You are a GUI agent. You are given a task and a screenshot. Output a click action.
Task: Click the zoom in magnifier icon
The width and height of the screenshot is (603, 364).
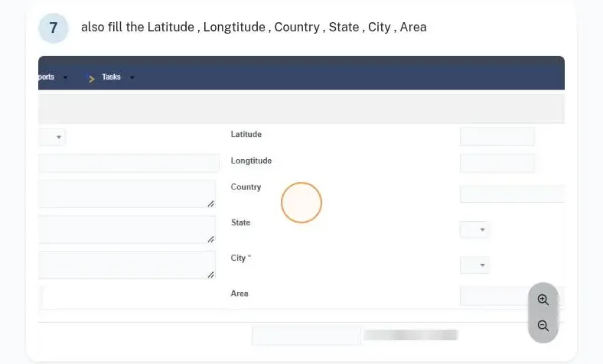(x=543, y=300)
